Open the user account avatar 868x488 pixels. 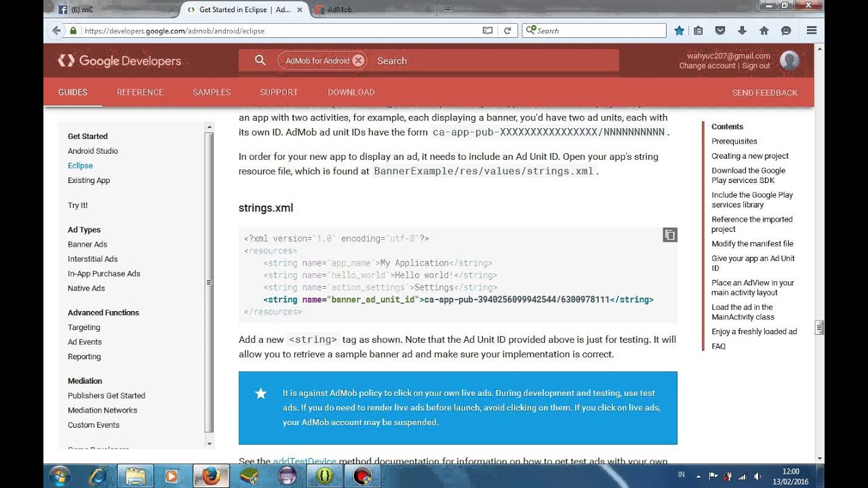(x=789, y=60)
